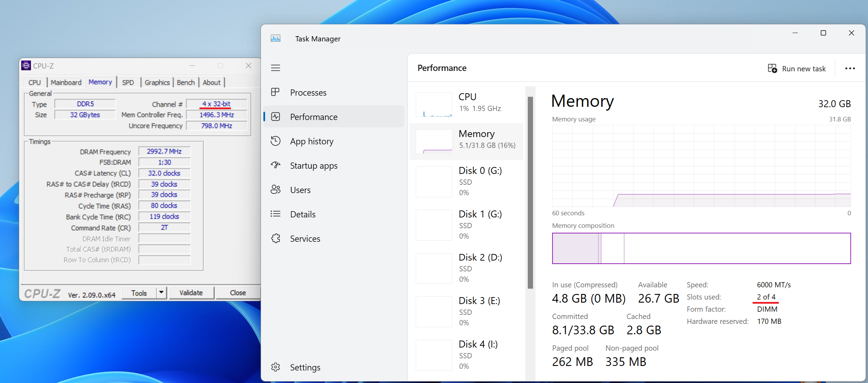Click Hardware reserved value 170 MB

click(769, 321)
